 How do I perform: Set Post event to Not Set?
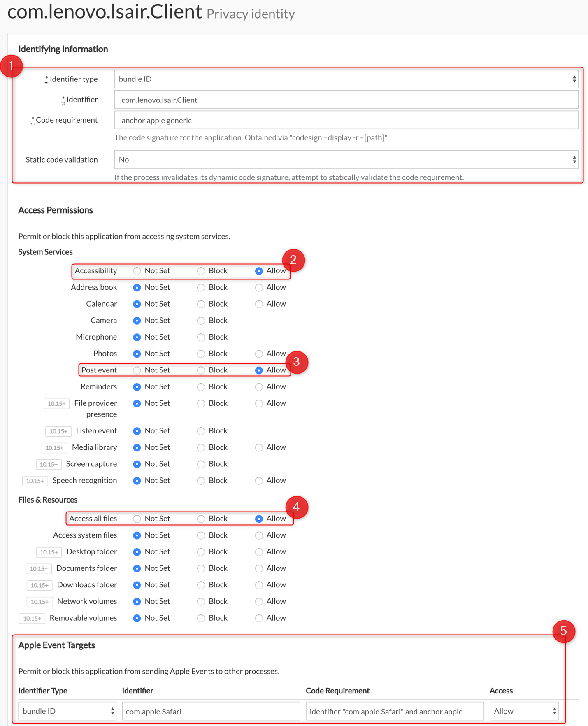coord(137,370)
